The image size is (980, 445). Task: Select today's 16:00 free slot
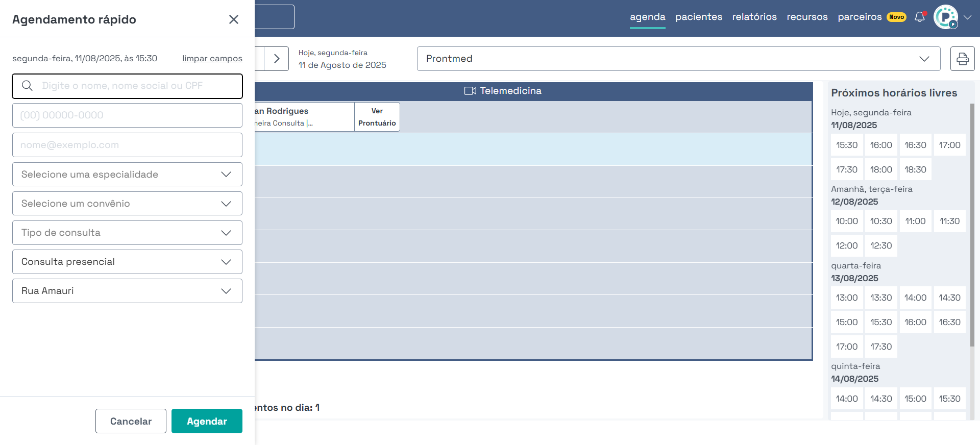881,145
